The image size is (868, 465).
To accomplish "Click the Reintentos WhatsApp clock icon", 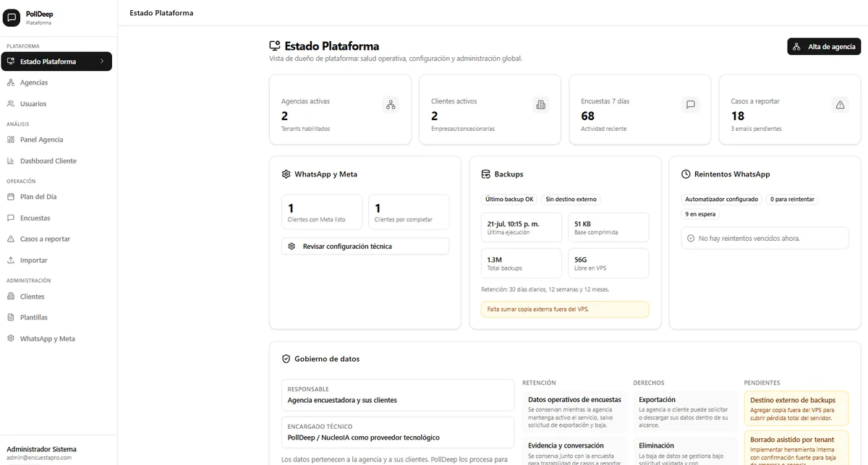I will tap(686, 174).
